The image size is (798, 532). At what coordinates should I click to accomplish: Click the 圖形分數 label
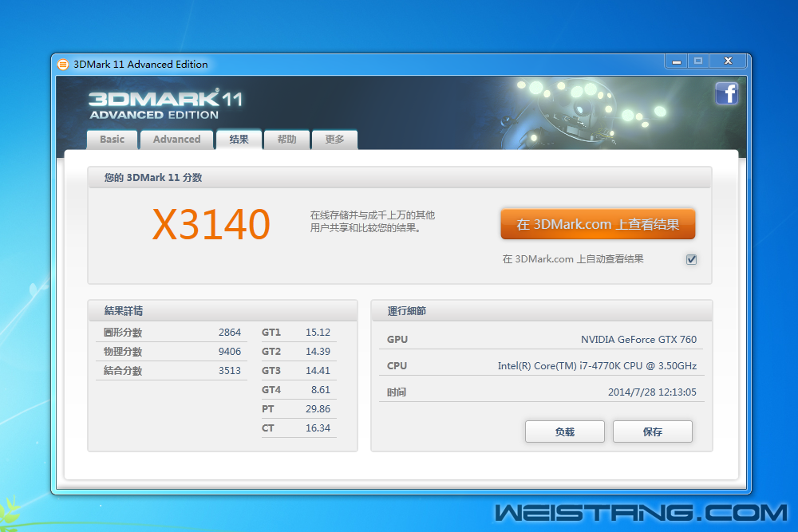123,332
